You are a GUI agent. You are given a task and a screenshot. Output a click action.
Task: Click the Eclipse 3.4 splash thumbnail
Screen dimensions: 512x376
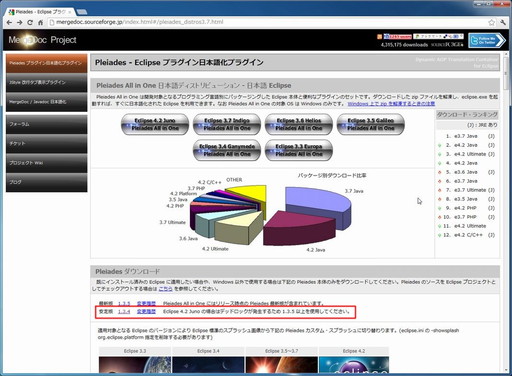pyautogui.click(x=208, y=365)
